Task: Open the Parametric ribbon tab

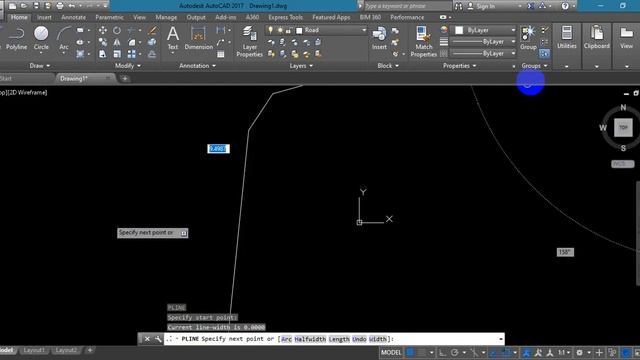Action: tap(109, 18)
